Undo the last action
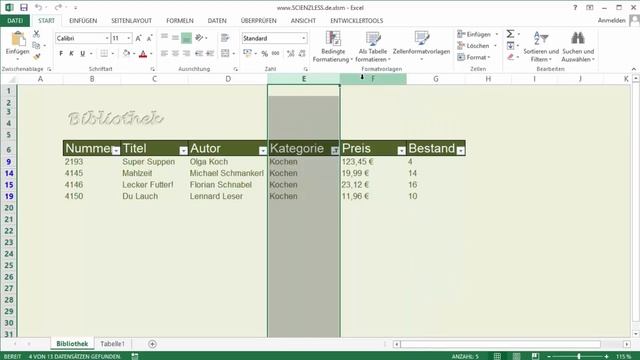Screen dimensions: 640x360 click(x=38, y=7)
